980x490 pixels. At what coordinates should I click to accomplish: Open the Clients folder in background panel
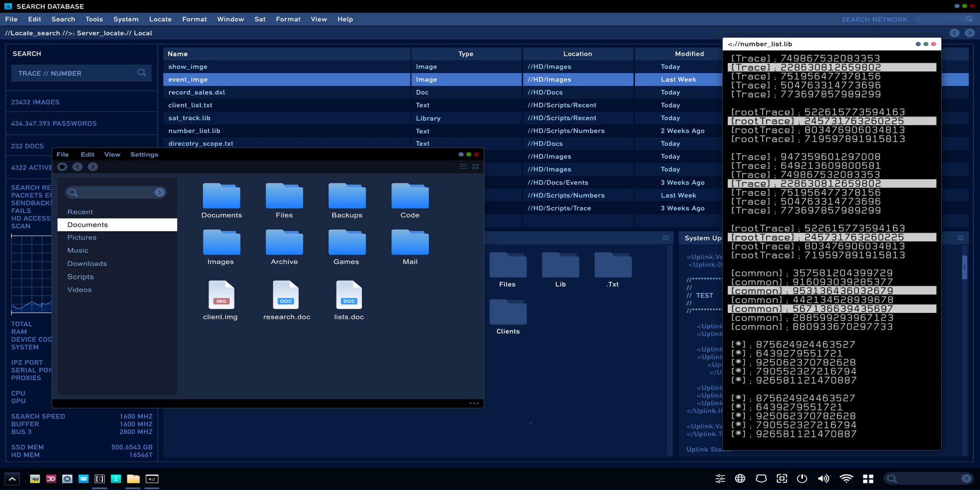point(508,317)
